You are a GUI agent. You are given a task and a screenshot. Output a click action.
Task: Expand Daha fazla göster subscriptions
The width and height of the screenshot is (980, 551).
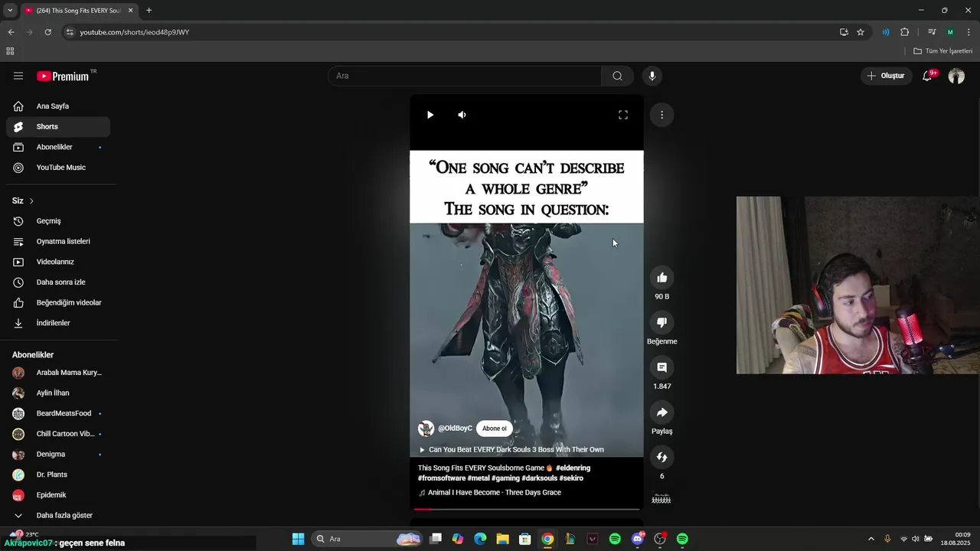tap(58, 515)
